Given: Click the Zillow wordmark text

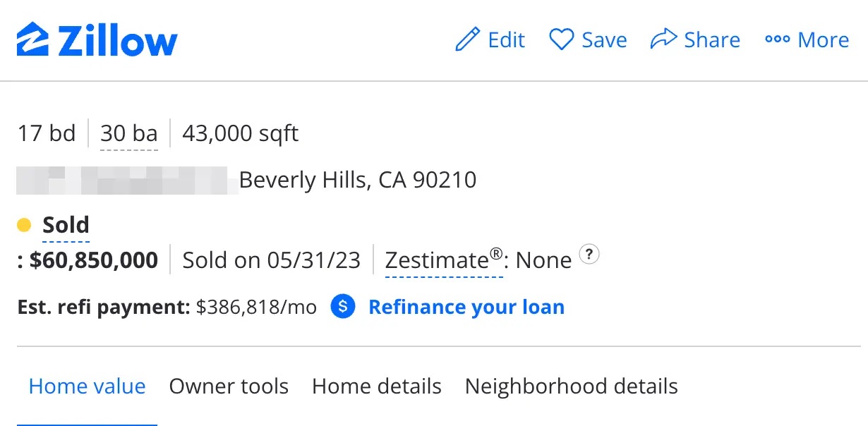Looking at the screenshot, I should [117, 41].
